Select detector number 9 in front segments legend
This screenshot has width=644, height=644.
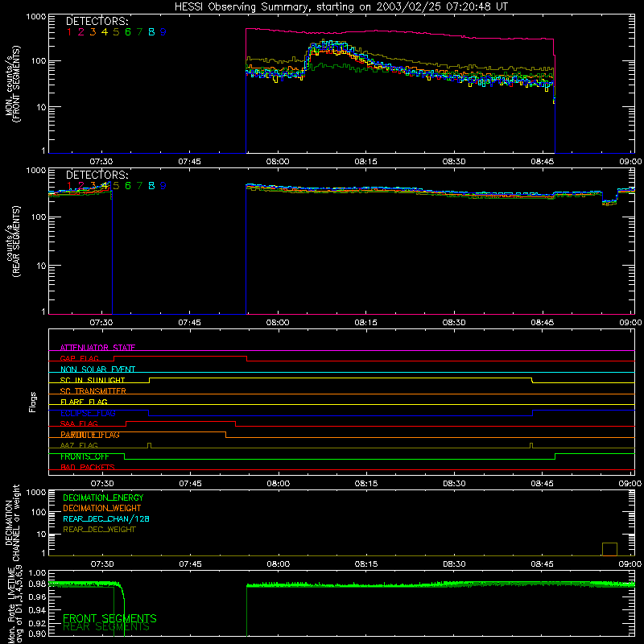point(163,32)
